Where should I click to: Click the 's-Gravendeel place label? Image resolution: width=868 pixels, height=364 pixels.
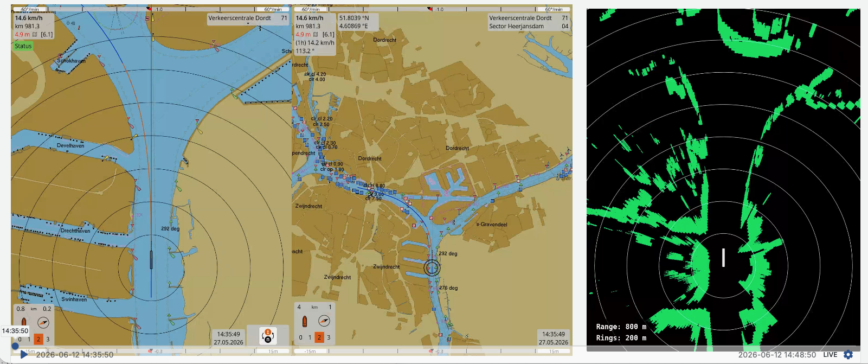point(492,224)
